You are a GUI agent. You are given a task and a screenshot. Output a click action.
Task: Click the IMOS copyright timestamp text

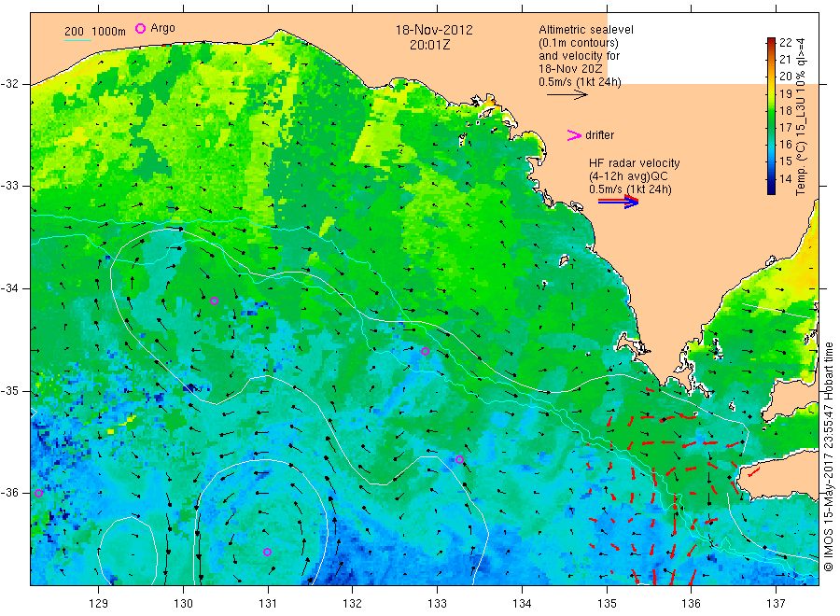pyautogui.click(x=829, y=457)
